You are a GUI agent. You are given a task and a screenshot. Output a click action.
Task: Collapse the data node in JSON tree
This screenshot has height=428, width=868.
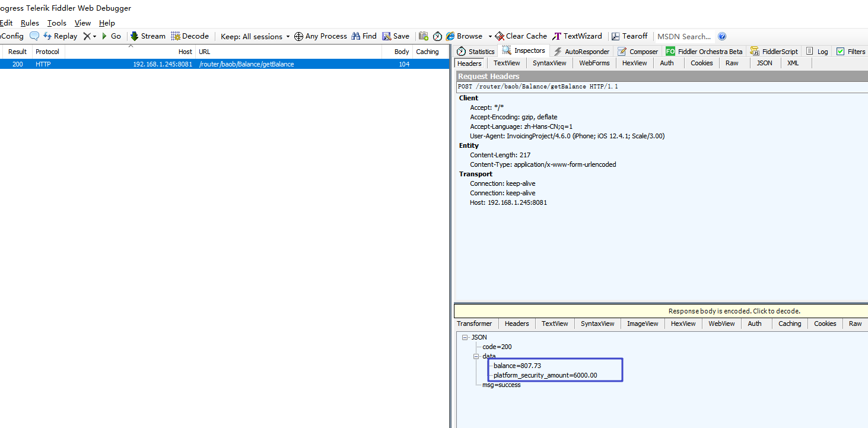tap(476, 356)
